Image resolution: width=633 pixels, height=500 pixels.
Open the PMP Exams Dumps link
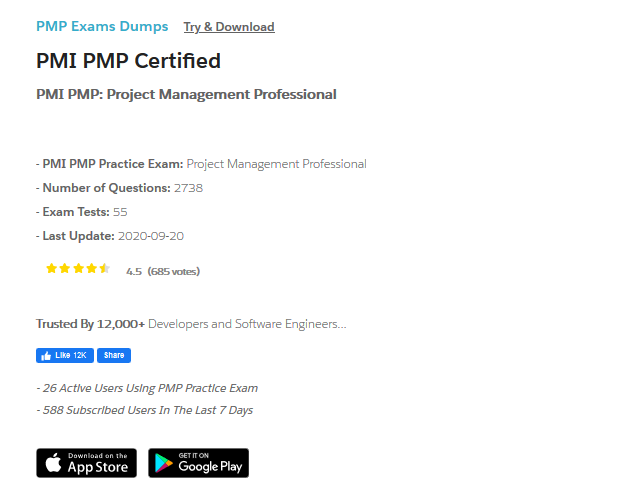(x=102, y=26)
